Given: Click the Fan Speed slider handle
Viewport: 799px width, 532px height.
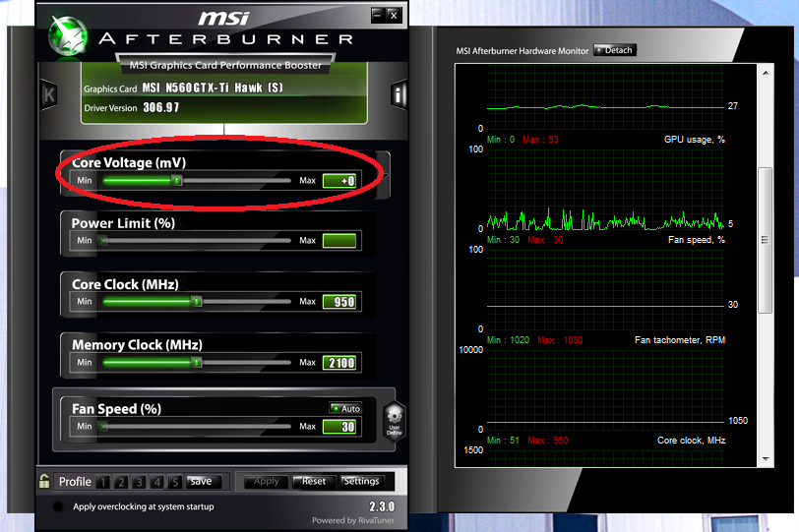Looking at the screenshot, I should tap(104, 426).
